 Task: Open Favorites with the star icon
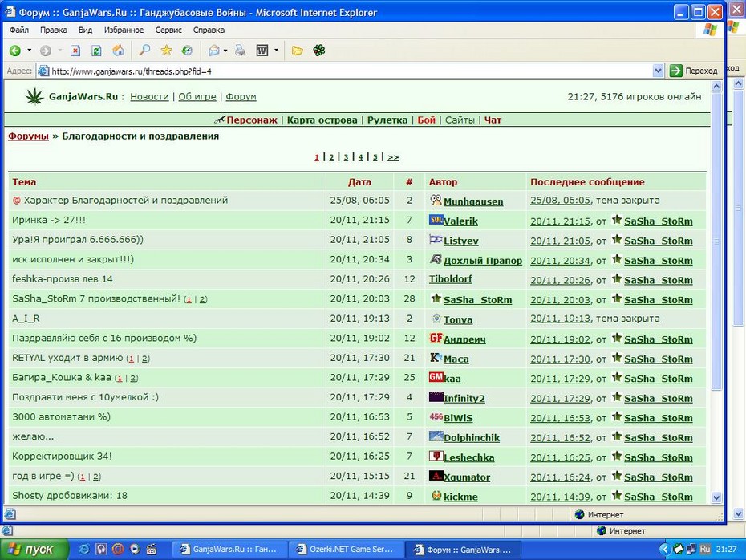coord(166,50)
